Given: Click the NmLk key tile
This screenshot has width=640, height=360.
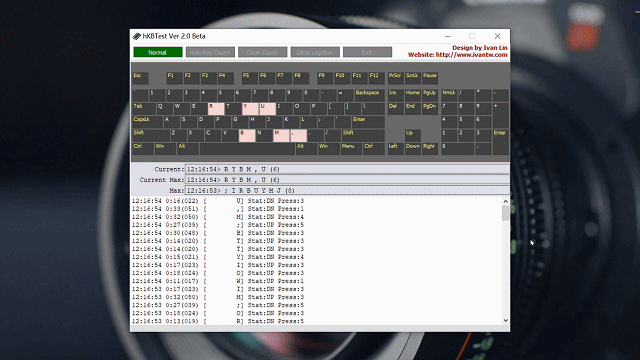Looking at the screenshot, I should [x=449, y=95].
